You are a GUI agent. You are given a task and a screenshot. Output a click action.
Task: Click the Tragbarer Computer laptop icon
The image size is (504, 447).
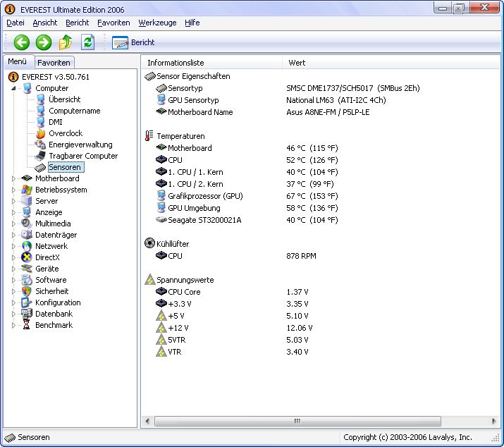click(40, 156)
